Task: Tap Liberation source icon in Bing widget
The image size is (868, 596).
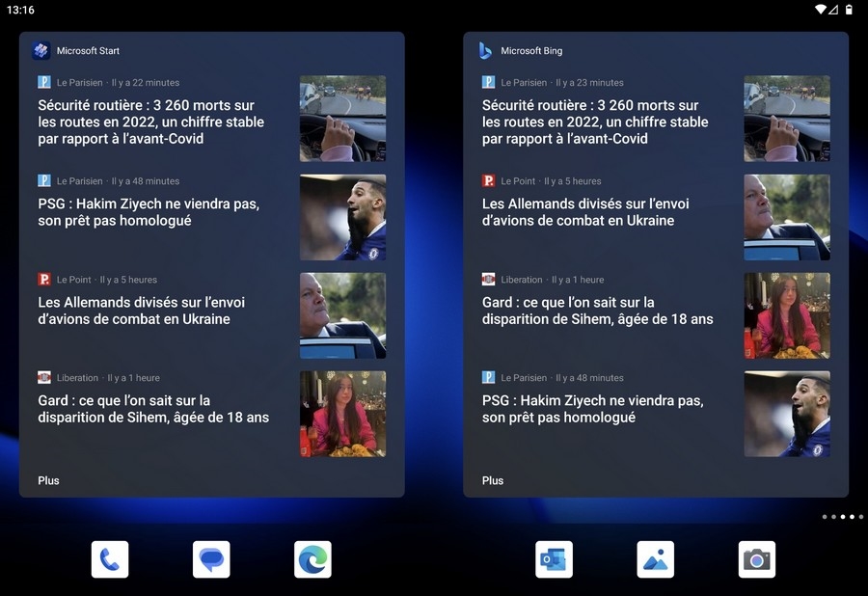Action: [x=488, y=280]
